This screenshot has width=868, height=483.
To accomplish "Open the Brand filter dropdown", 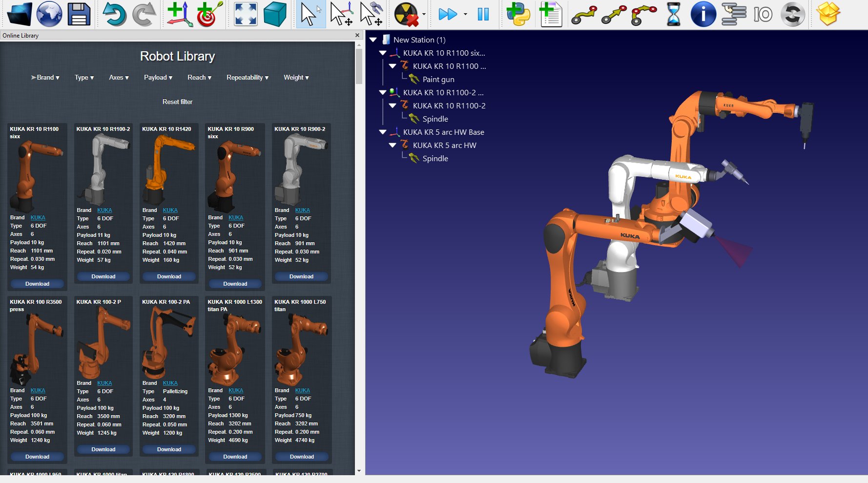I will (x=48, y=77).
